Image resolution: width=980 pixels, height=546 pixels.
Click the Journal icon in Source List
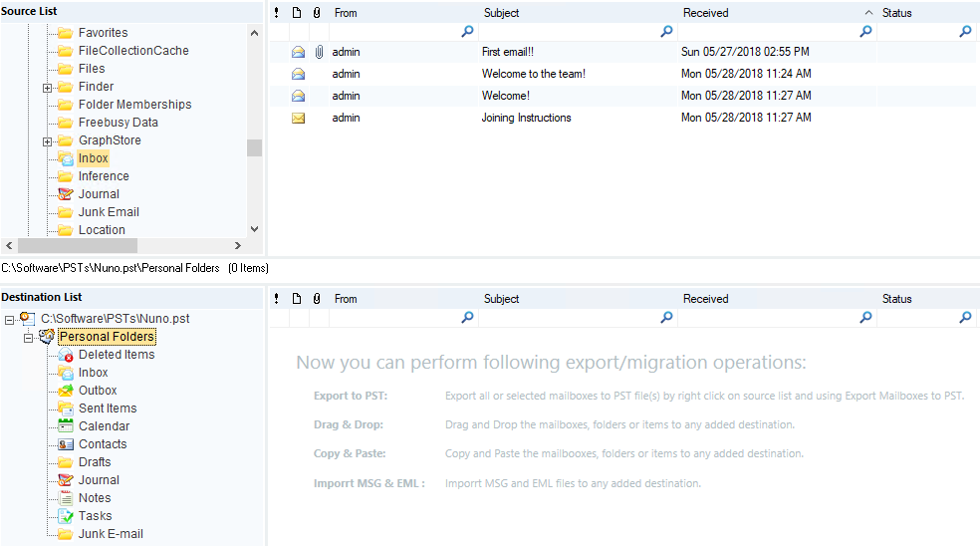[x=66, y=194]
